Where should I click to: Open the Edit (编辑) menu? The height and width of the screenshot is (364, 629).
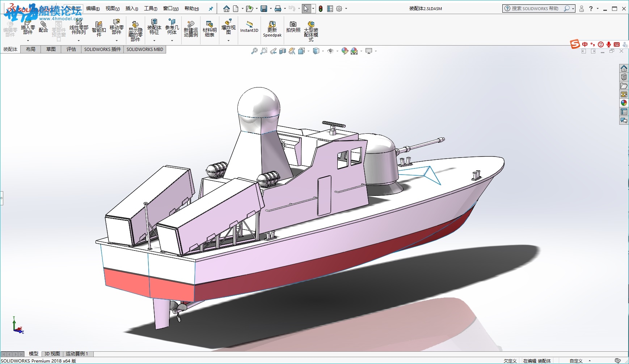[x=93, y=9]
